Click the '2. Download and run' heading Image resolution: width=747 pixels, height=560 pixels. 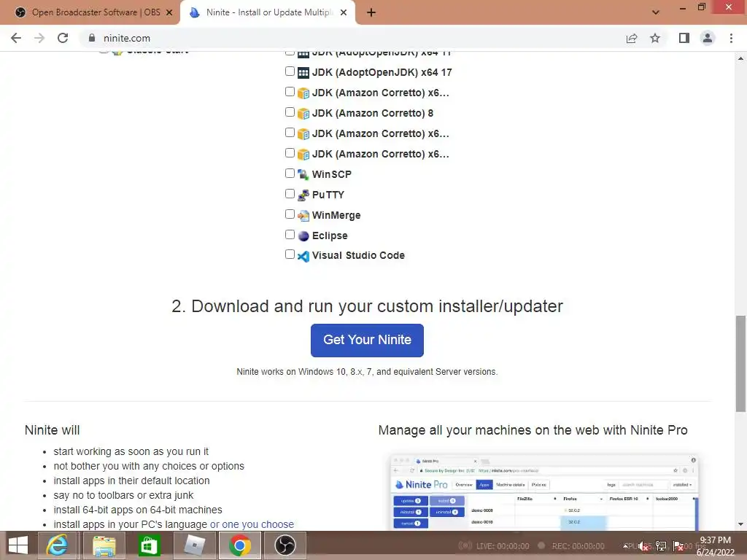pyautogui.click(x=368, y=306)
